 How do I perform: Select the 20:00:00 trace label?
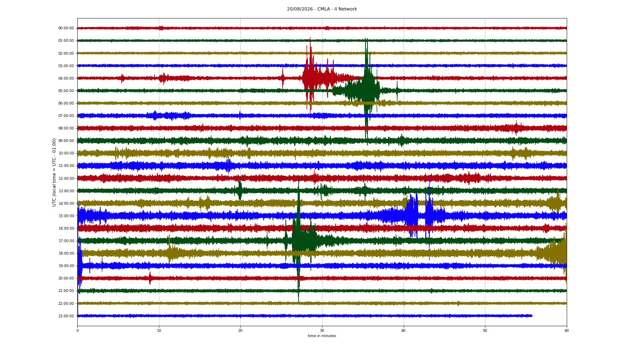[x=66, y=278]
